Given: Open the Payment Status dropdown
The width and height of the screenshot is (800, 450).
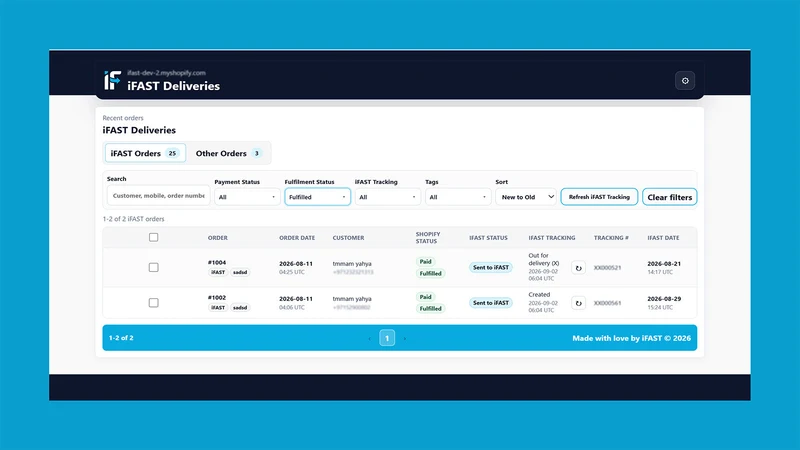Looking at the screenshot, I should click(247, 197).
